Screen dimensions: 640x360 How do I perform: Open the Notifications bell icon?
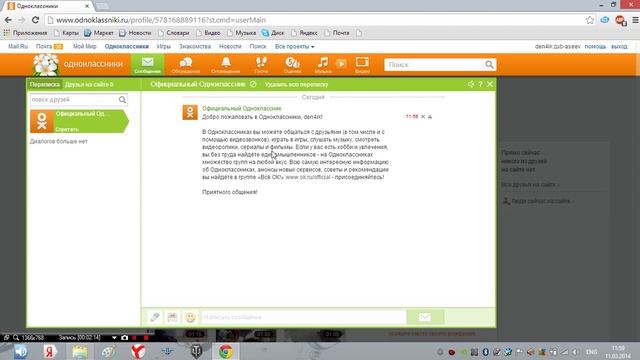click(226, 64)
